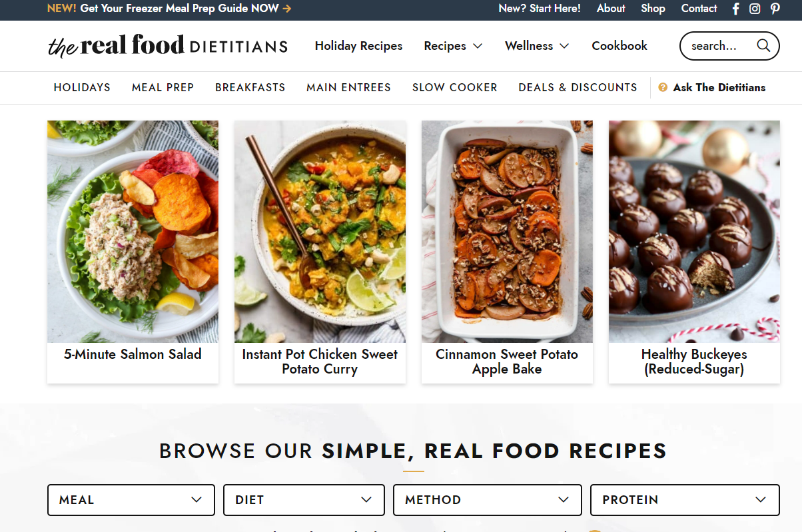Open the PROTEIN filter dropdown

(x=685, y=500)
